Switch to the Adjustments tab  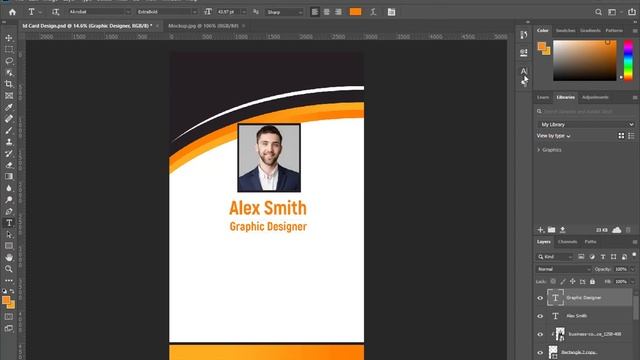tap(595, 97)
